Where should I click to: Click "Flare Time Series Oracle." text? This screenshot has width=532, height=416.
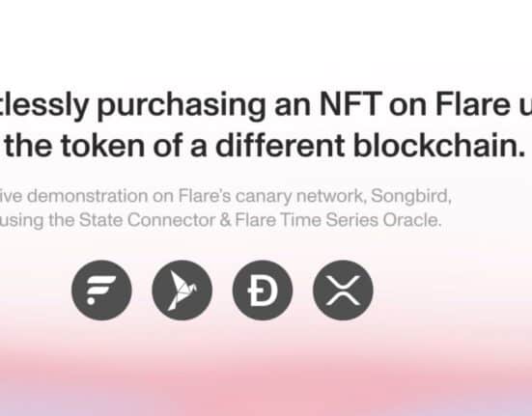[338, 220]
